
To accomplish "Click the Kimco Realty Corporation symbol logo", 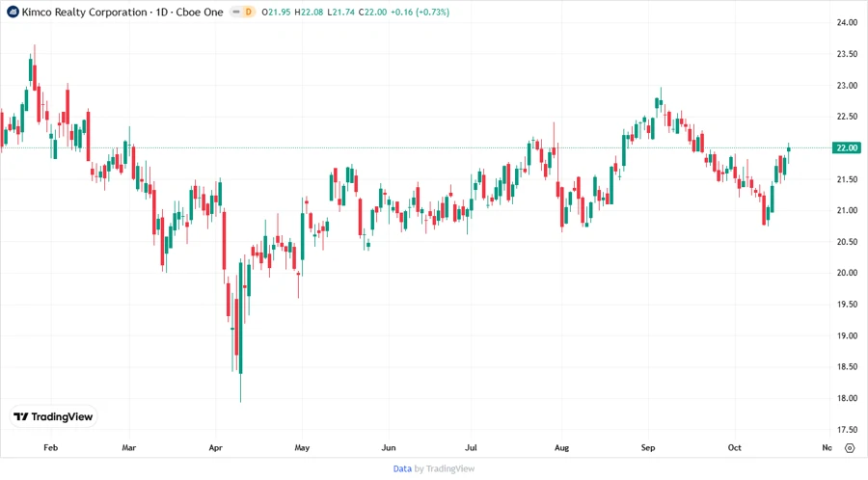I will click(x=13, y=12).
